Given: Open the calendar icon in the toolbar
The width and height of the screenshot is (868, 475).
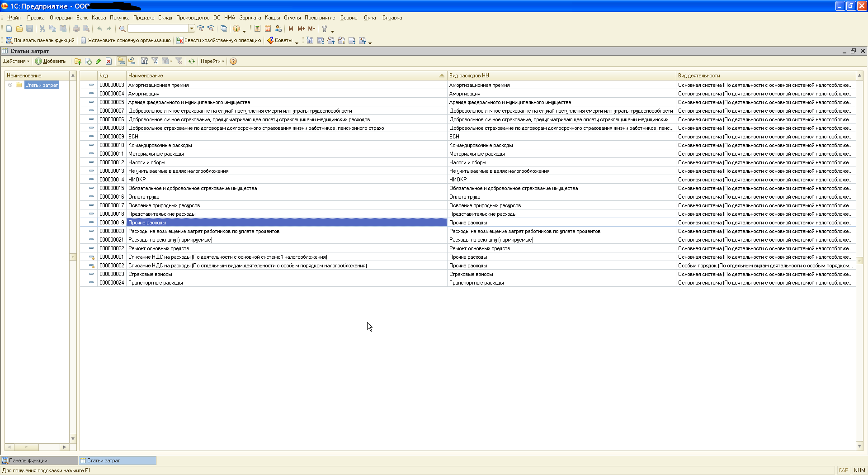Looking at the screenshot, I should 268,28.
